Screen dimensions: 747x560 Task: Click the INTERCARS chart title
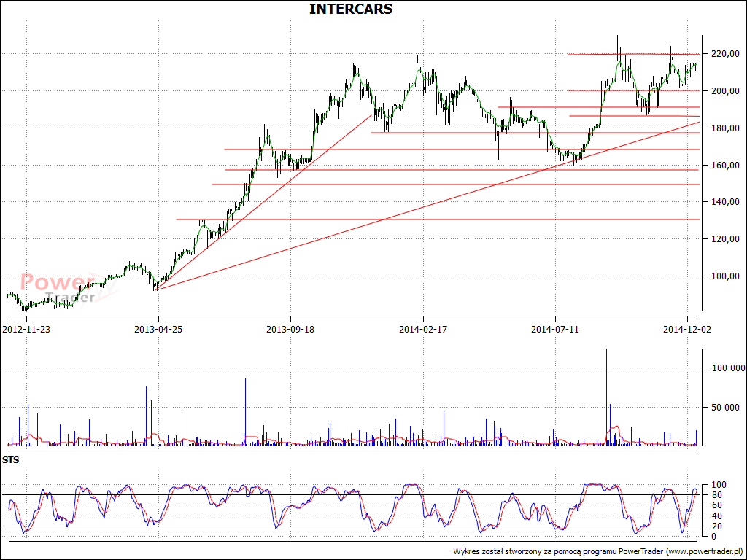tap(351, 9)
